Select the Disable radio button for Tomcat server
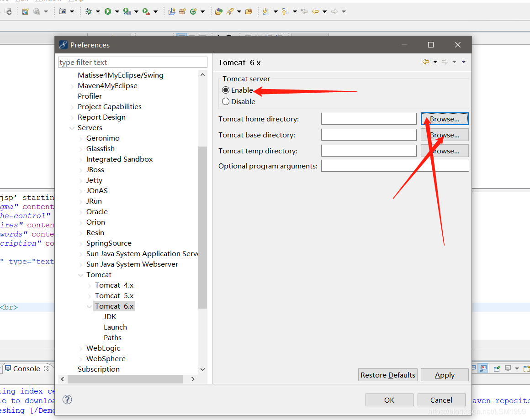This screenshot has height=420, width=530. [225, 101]
